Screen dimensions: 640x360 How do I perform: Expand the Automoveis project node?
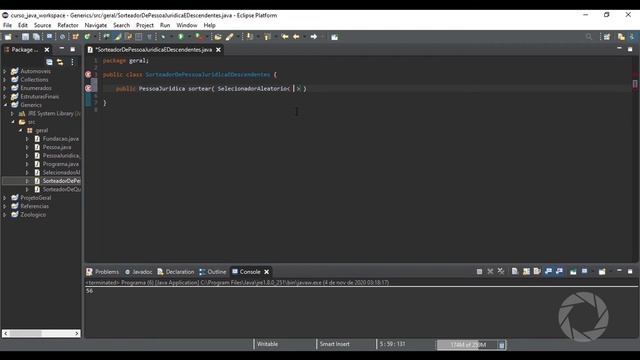pyautogui.click(x=5, y=71)
